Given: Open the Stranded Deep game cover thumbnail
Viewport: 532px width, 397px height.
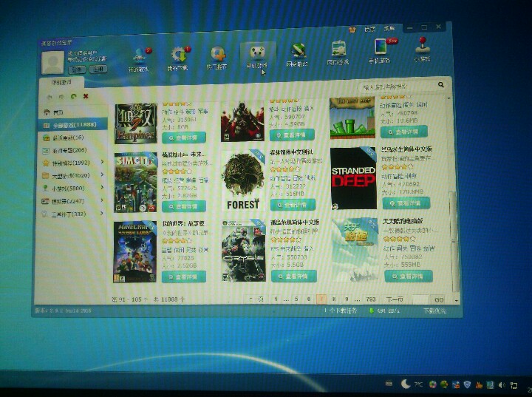Looking at the screenshot, I should pyautogui.click(x=352, y=178).
